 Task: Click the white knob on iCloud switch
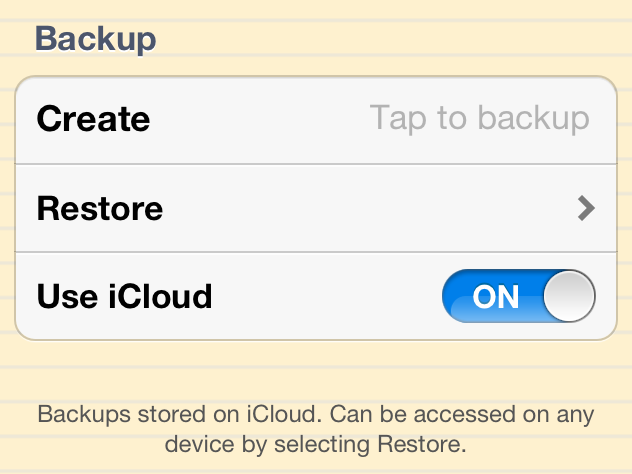(x=569, y=297)
